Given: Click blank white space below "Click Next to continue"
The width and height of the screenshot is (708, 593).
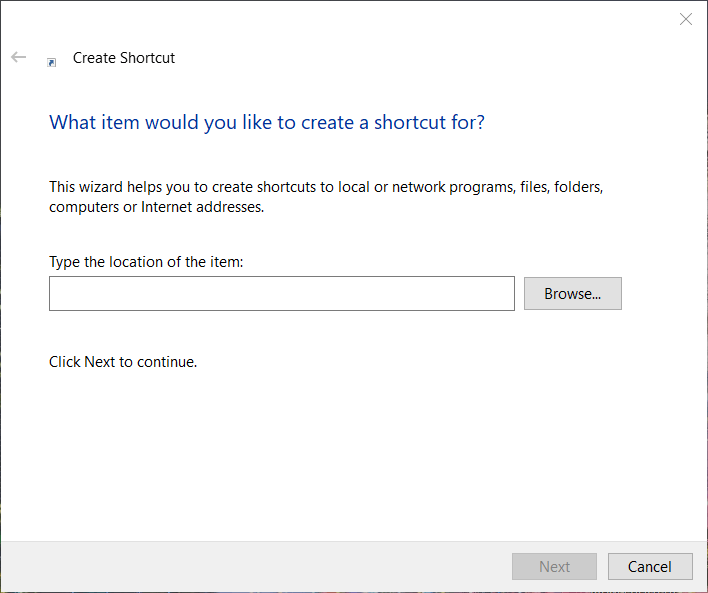Looking at the screenshot, I should point(300,450).
